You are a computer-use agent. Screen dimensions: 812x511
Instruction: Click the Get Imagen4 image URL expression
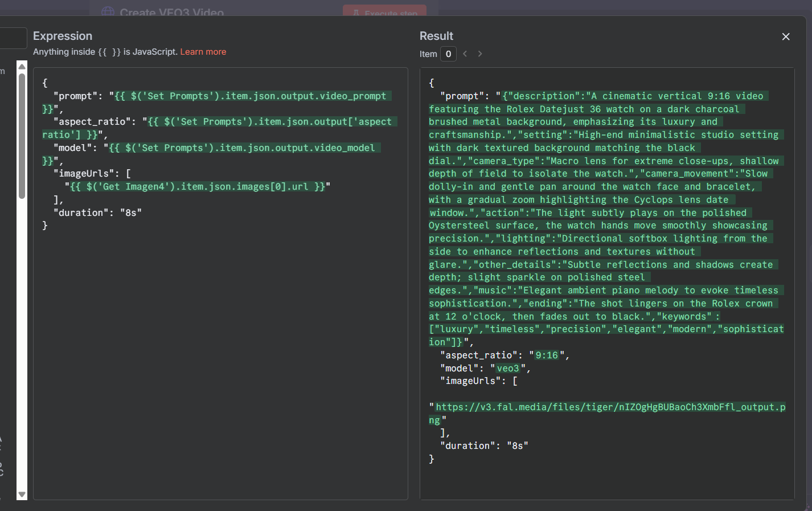[197, 187]
